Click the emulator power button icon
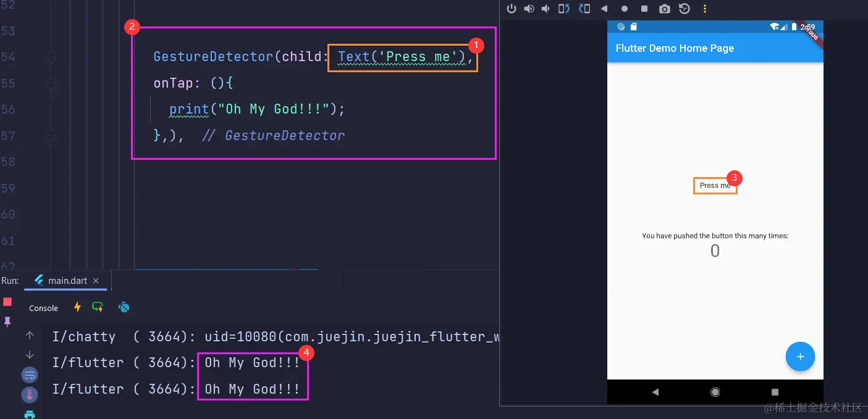Viewport: 868px width, 419px height. pyautogui.click(x=511, y=9)
